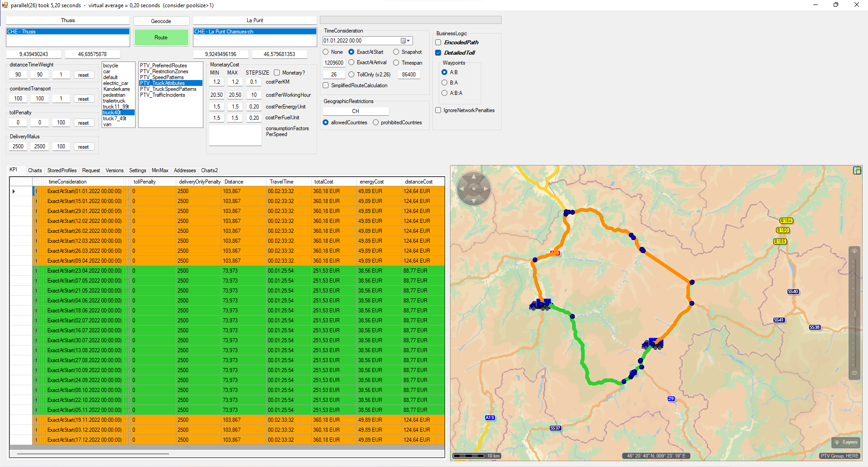
Task: Switch to the Charts tab
Action: pyautogui.click(x=35, y=170)
